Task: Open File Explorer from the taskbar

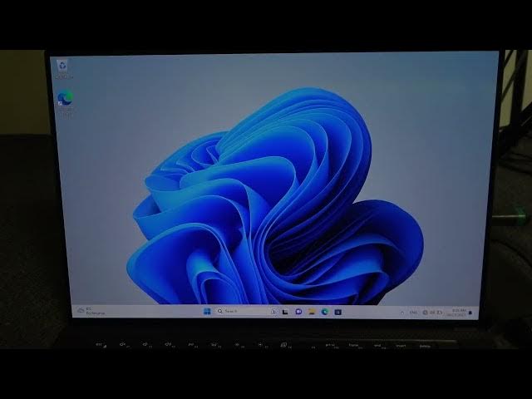Action: point(312,312)
